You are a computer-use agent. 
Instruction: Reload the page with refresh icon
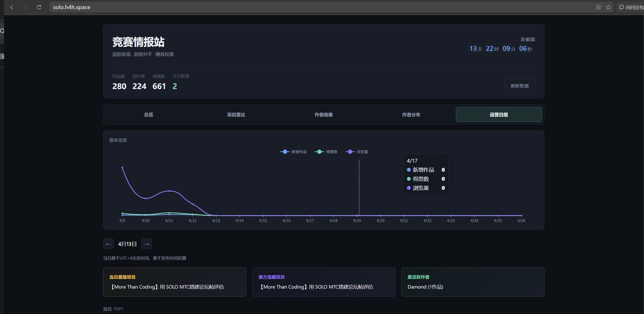click(x=39, y=7)
